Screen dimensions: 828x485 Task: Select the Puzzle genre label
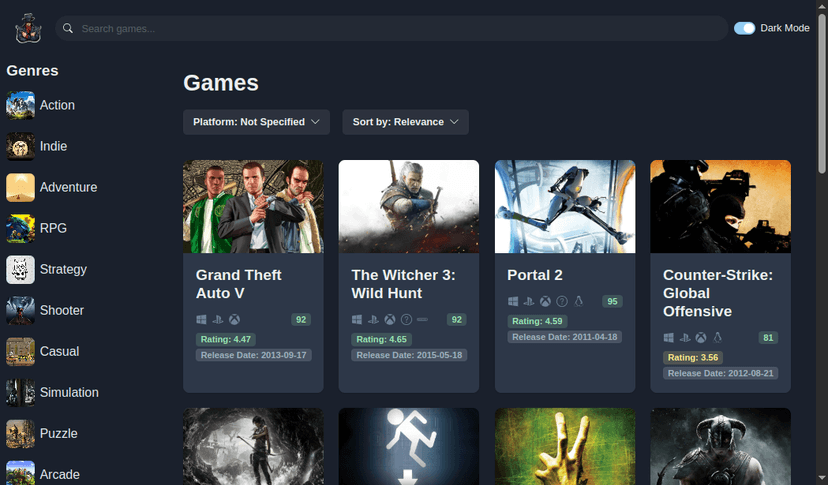(x=59, y=434)
